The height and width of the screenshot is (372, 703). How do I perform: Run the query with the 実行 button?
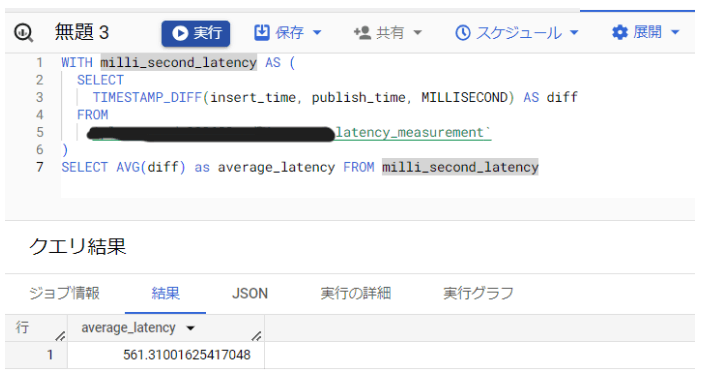click(x=196, y=33)
